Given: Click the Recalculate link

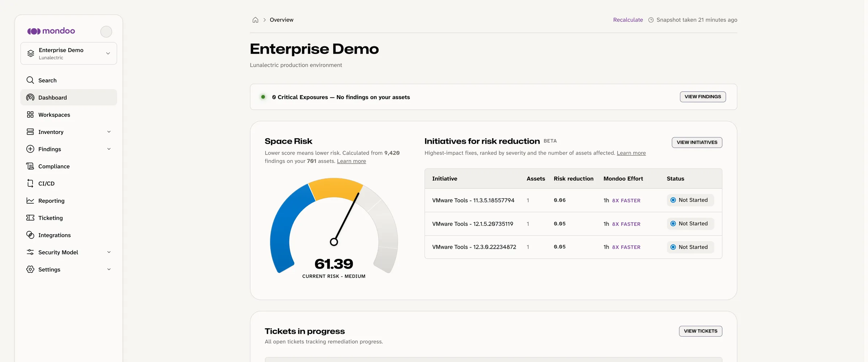Looking at the screenshot, I should point(628,20).
